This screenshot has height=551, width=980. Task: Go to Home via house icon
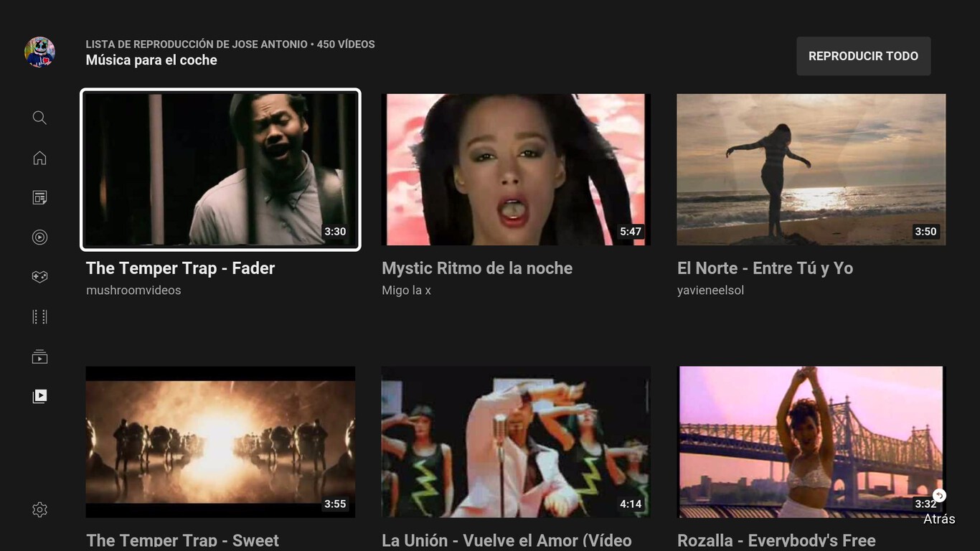tap(39, 158)
